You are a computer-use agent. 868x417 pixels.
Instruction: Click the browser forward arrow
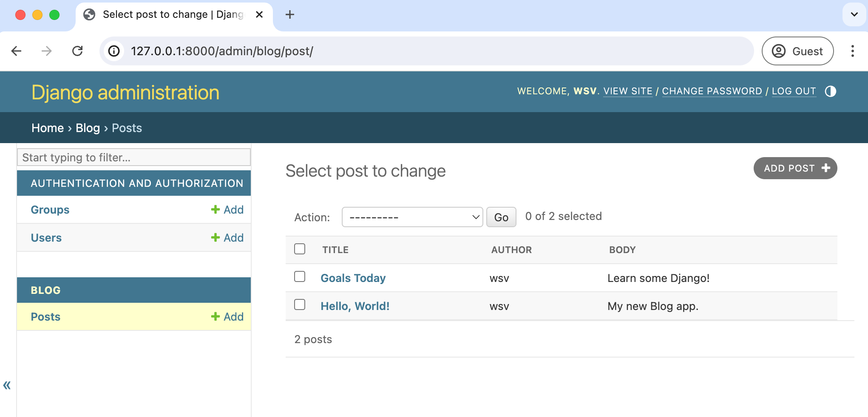(x=46, y=51)
